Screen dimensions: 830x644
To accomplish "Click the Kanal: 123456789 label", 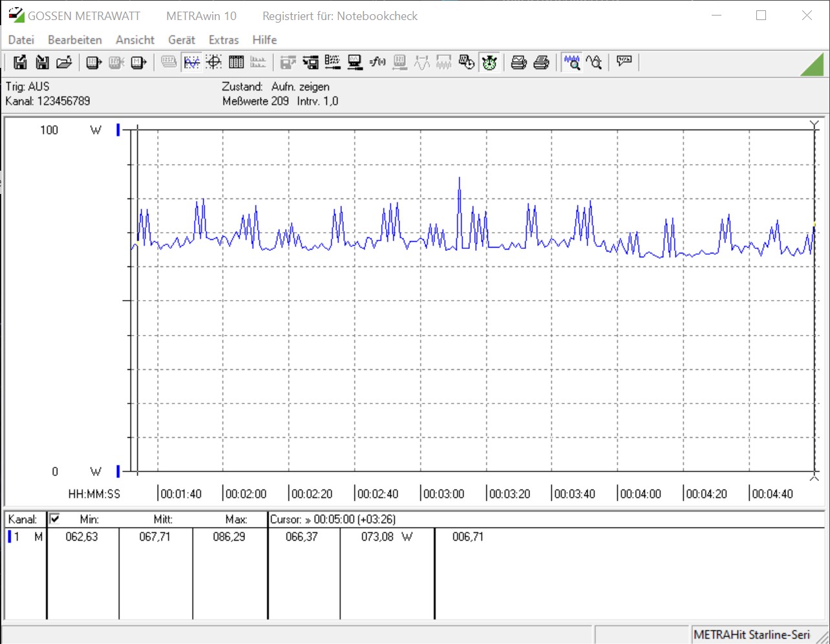I will 48,101.
